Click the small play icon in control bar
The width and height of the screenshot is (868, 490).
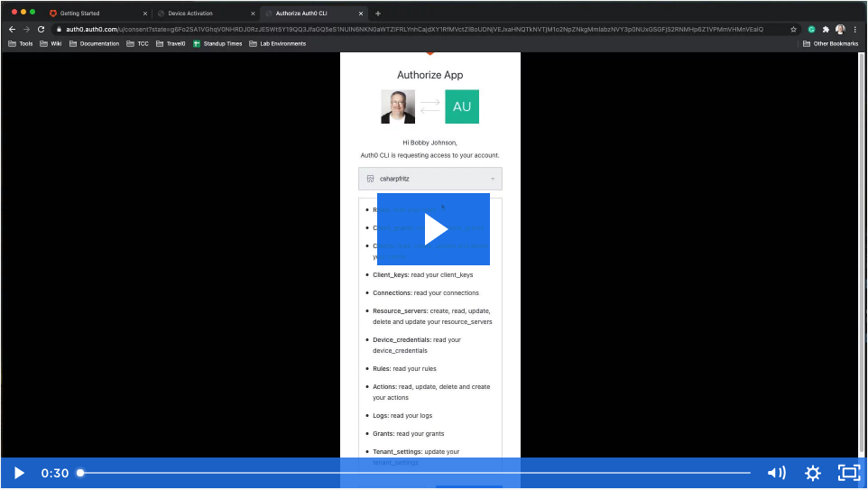tap(19, 473)
